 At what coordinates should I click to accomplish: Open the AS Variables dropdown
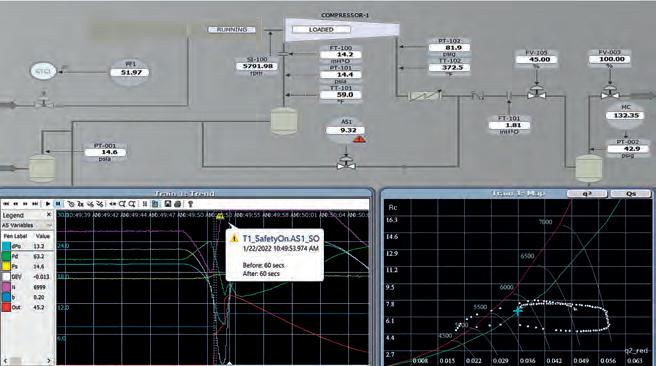[x=27, y=225]
